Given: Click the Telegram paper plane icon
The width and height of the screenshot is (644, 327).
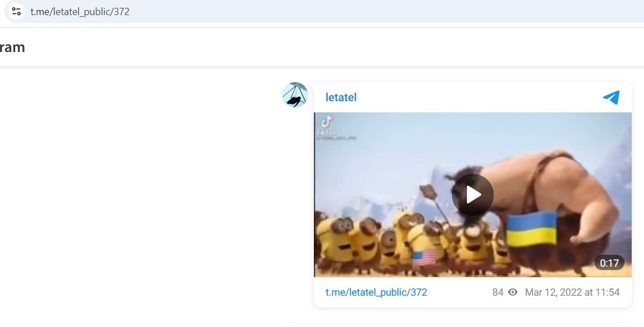Looking at the screenshot, I should click(610, 98).
